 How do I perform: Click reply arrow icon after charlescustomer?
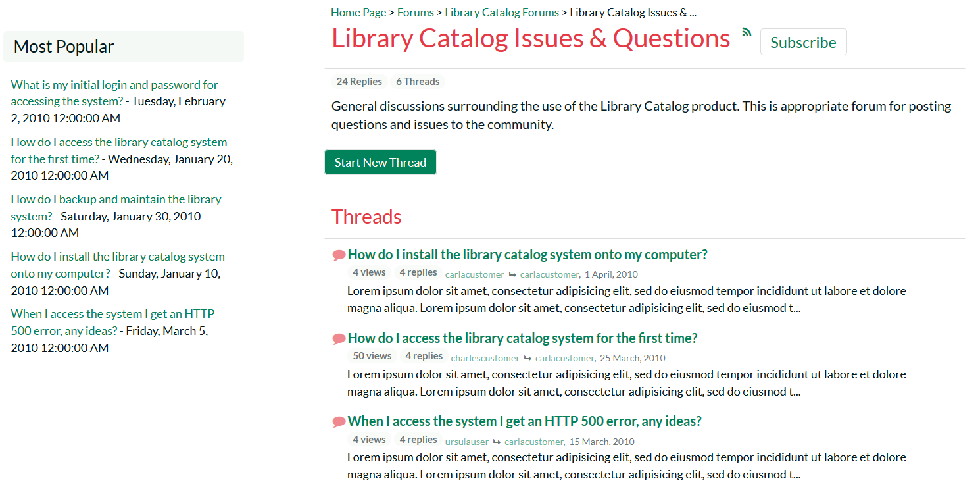527,359
